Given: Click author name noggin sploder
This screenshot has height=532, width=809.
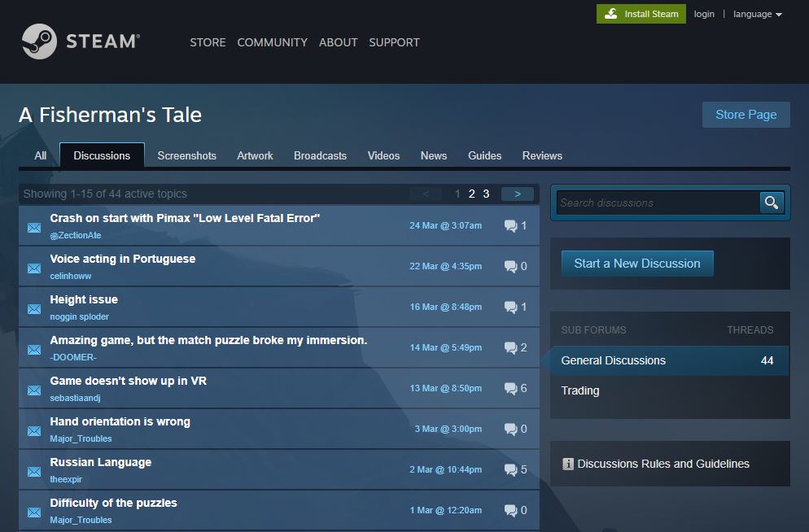Looking at the screenshot, I should pyautogui.click(x=80, y=316).
